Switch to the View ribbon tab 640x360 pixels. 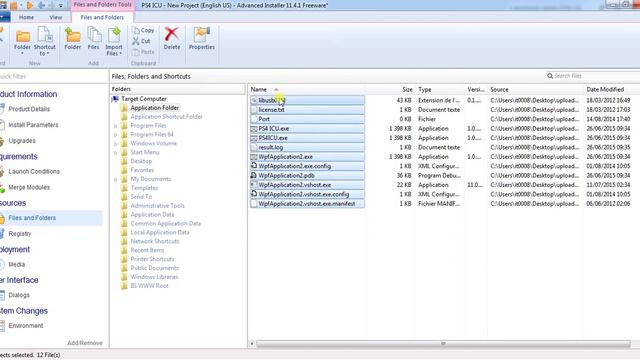pyautogui.click(x=56, y=17)
